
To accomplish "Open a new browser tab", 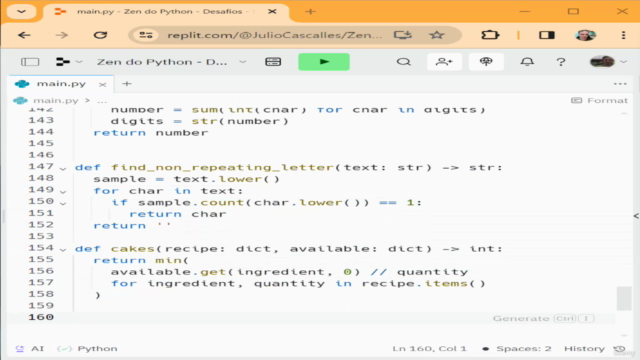I will [x=310, y=11].
